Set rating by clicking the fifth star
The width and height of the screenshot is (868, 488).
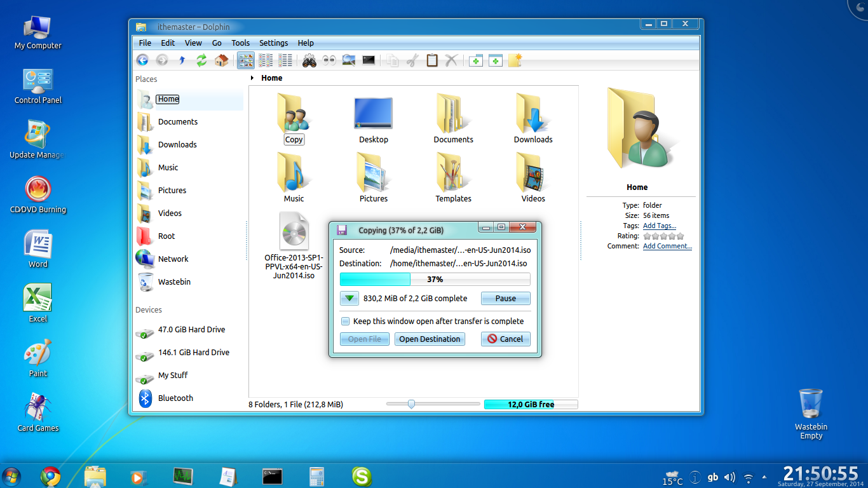(680, 236)
